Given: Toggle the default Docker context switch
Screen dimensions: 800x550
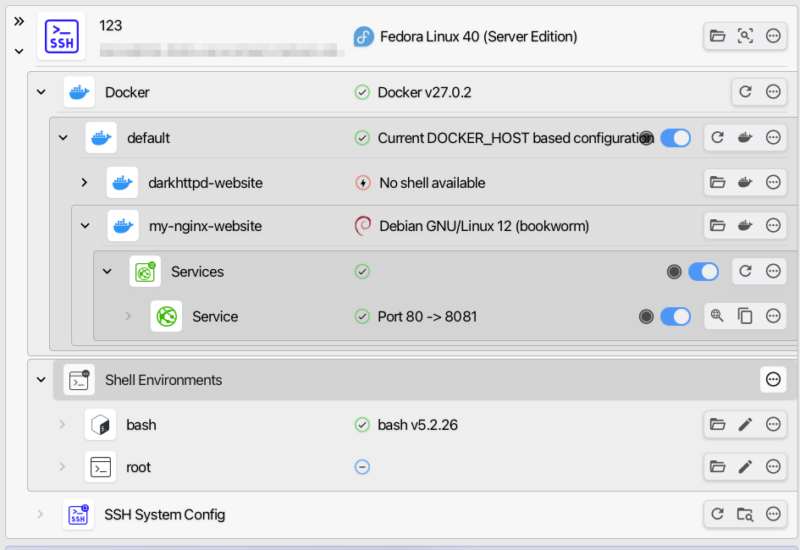Looking at the screenshot, I should (x=675, y=138).
